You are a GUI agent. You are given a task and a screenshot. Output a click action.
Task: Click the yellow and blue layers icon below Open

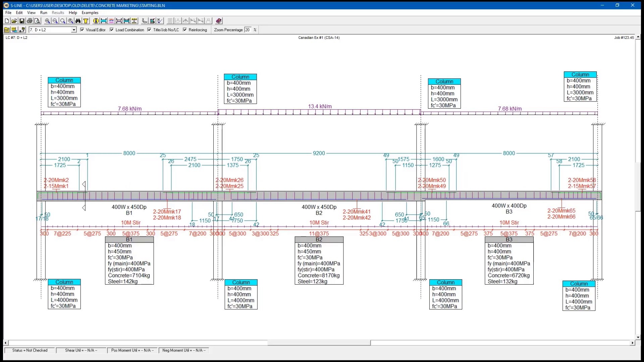tap(14, 30)
